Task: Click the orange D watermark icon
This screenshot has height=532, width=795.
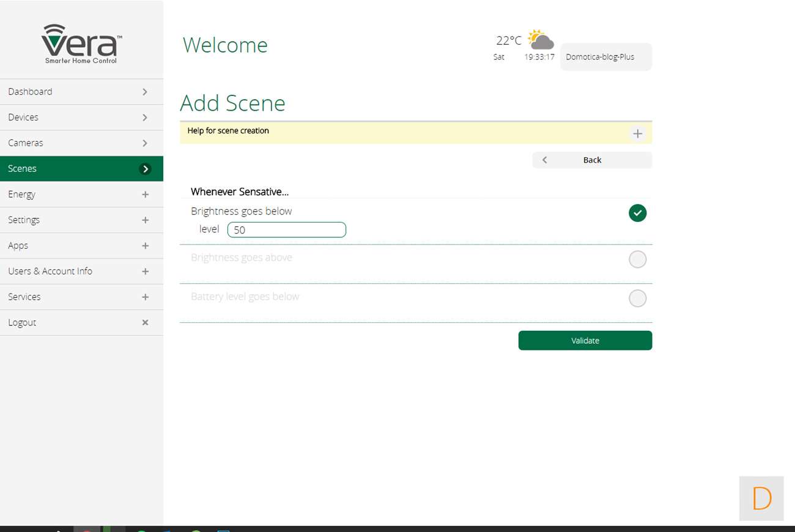Action: (761, 498)
